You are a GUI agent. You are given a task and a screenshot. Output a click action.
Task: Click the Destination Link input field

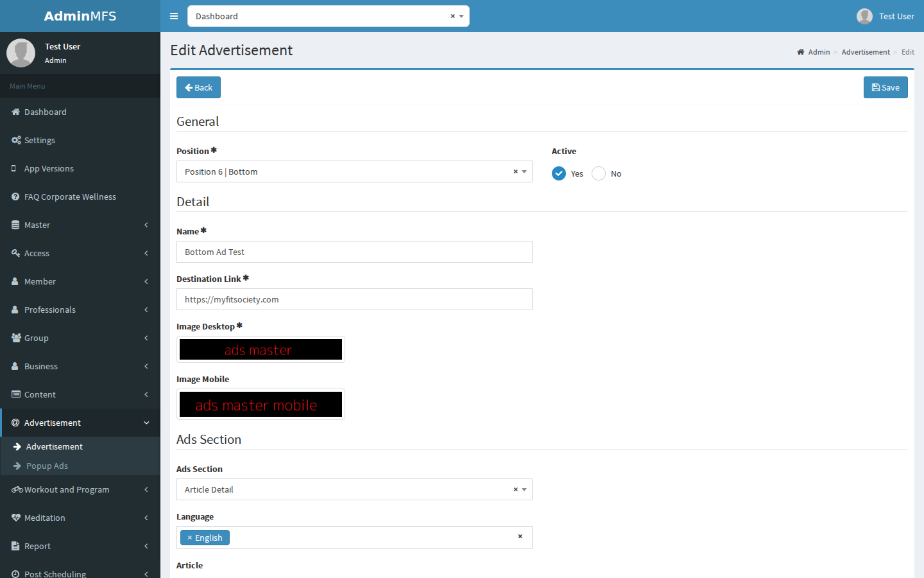pos(354,299)
